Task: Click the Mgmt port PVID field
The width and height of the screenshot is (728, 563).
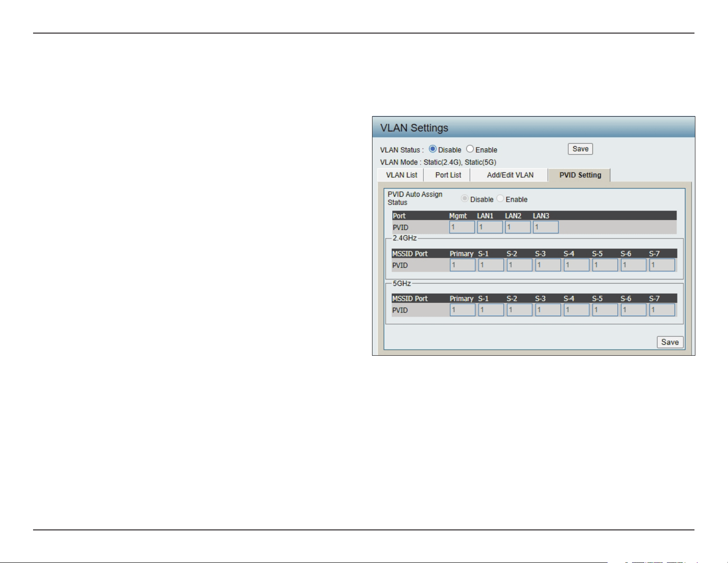Action: click(x=462, y=227)
